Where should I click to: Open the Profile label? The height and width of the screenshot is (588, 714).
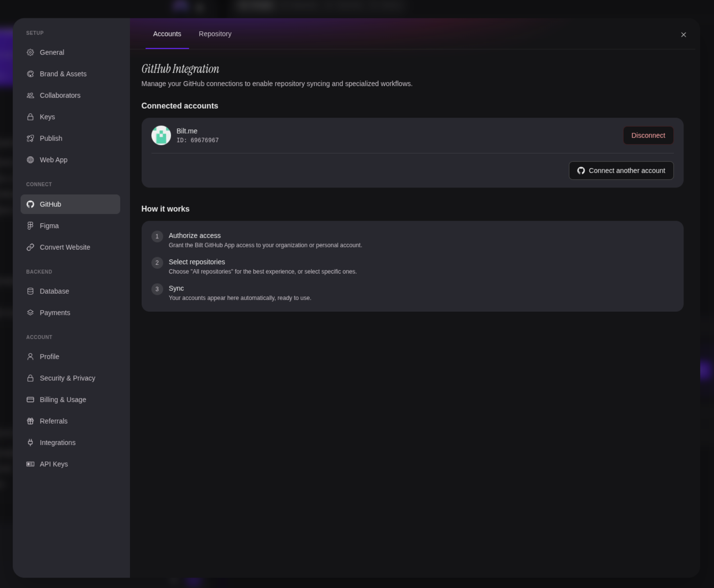point(50,357)
